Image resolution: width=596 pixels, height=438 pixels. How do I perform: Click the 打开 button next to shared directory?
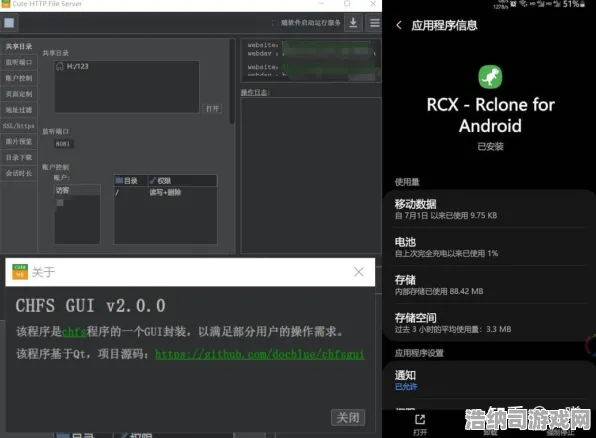[212, 109]
